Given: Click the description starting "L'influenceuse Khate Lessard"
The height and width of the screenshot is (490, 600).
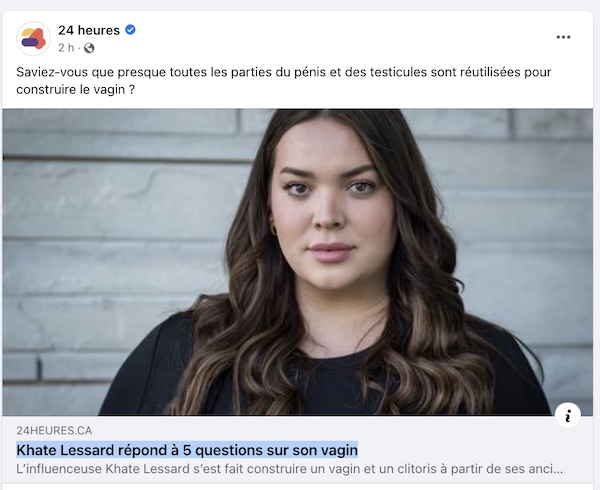Looking at the screenshot, I should [289, 469].
